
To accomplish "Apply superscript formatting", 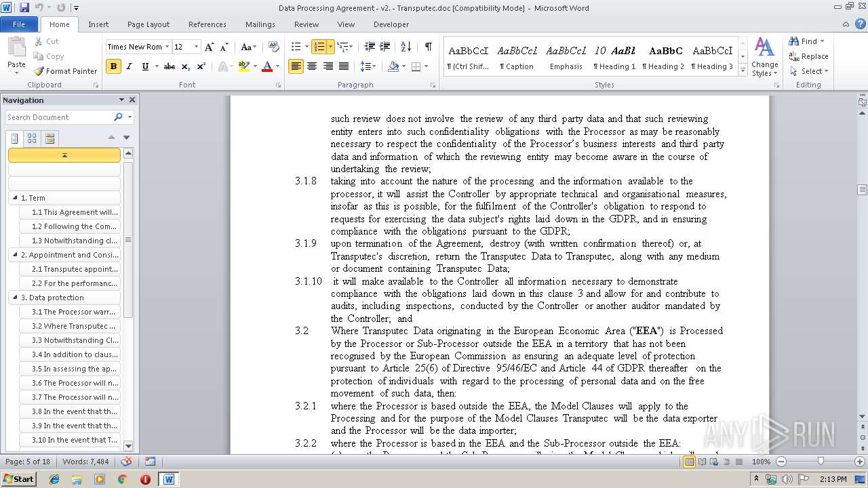I will pos(201,66).
